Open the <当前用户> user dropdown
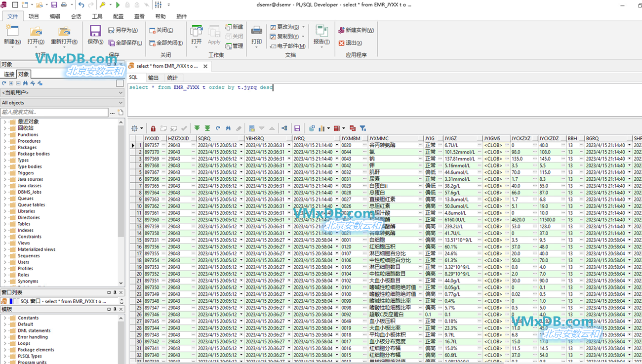This screenshot has width=642, height=364. (x=62, y=92)
